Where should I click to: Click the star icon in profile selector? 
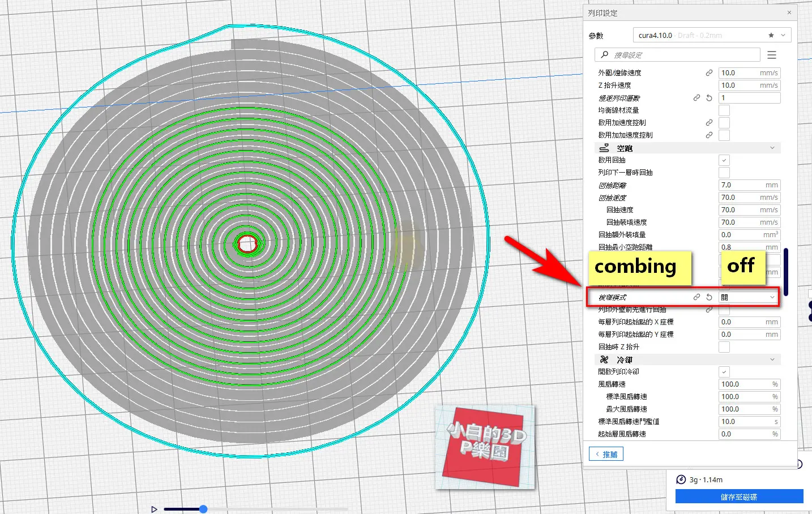tap(771, 35)
